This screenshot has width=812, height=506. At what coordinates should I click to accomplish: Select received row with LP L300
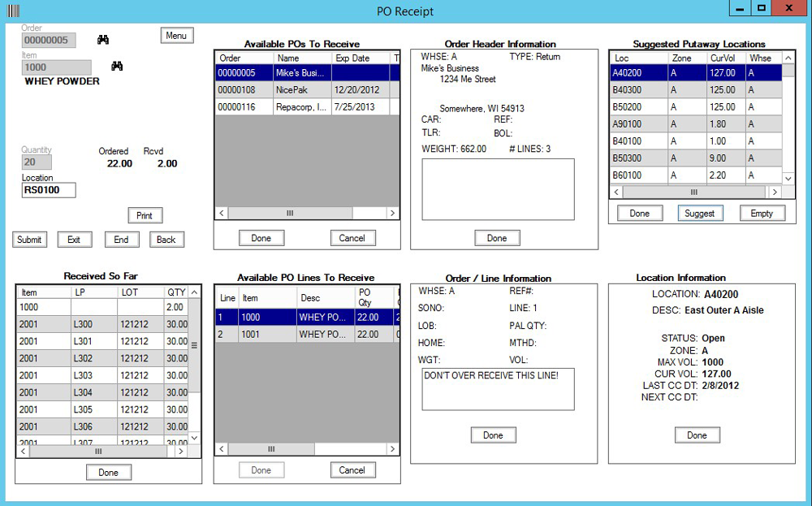click(x=102, y=324)
